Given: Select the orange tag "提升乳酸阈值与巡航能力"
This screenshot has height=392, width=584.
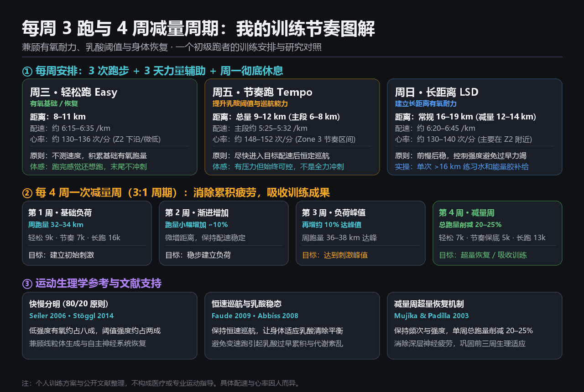Looking at the screenshot, I should [x=250, y=103].
